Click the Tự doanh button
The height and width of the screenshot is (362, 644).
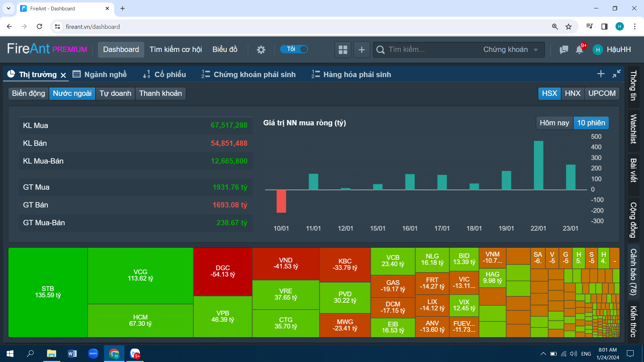115,94
